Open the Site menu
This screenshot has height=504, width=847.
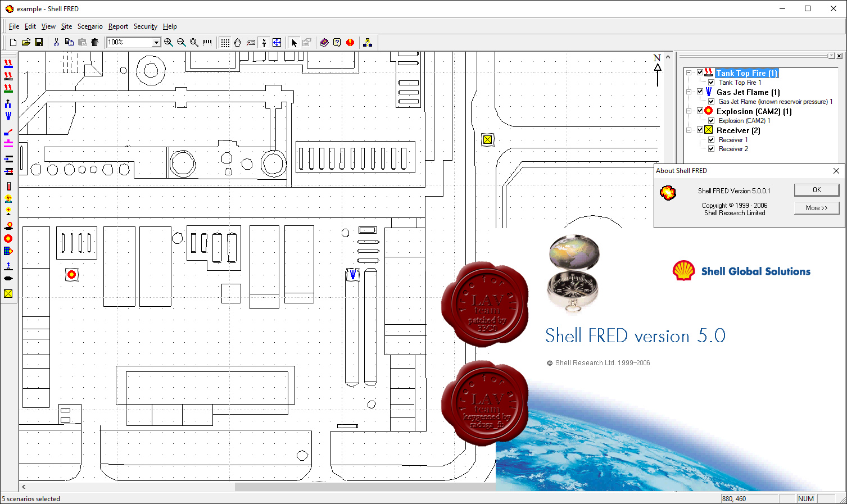pyautogui.click(x=66, y=26)
